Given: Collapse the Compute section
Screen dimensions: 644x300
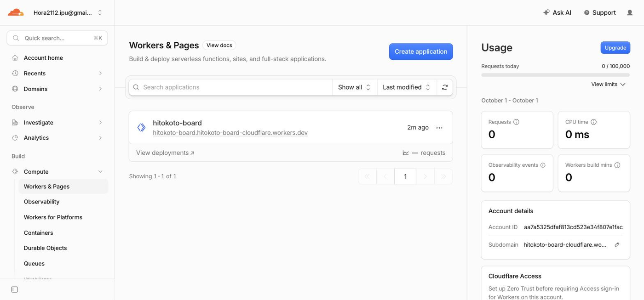Looking at the screenshot, I should [x=100, y=172].
